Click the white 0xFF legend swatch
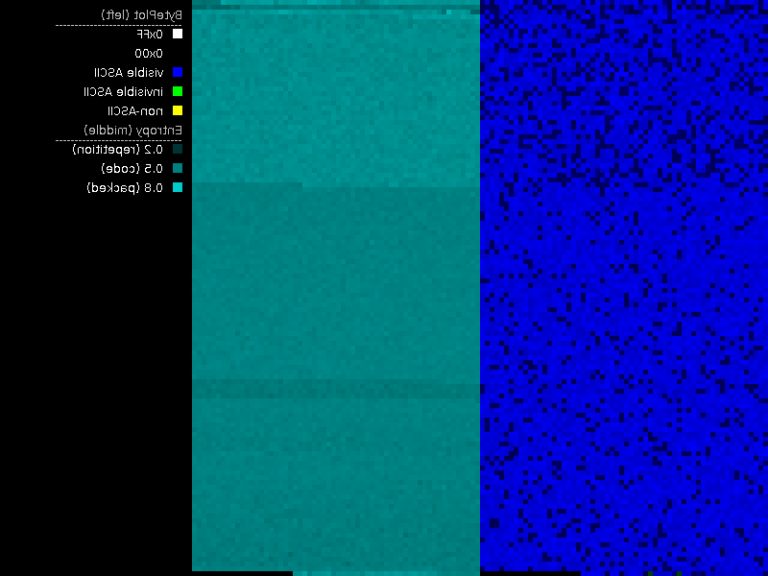Image resolution: width=768 pixels, height=576 pixels. (x=178, y=34)
